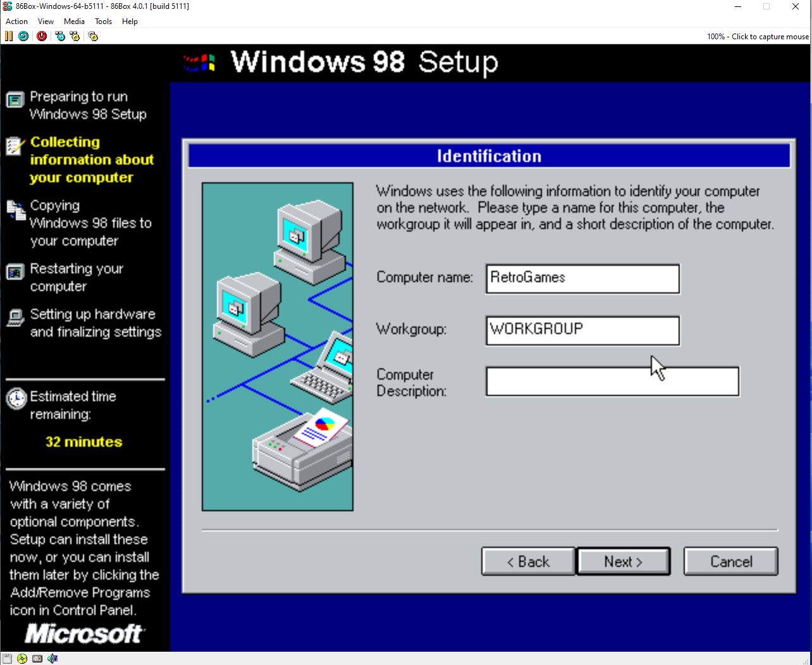Click the Back button in Identification dialog
Screen dimensions: 812x665
point(528,562)
